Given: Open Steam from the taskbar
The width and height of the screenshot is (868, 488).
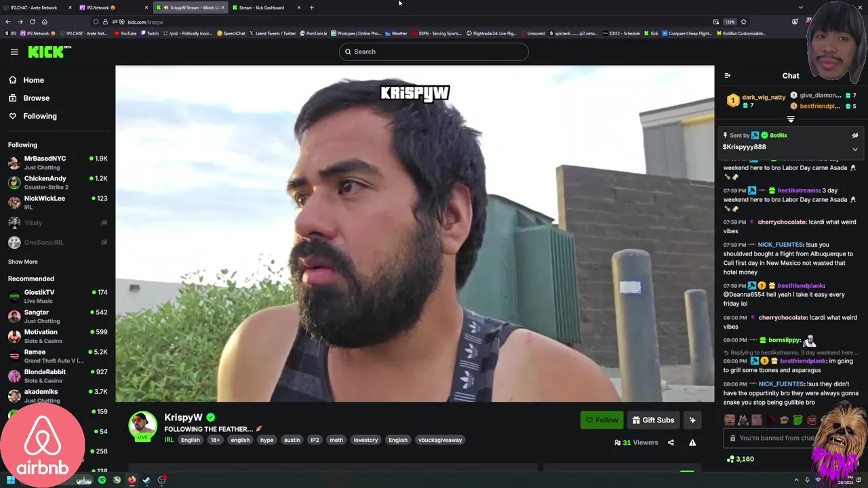Looking at the screenshot, I should click(x=146, y=480).
